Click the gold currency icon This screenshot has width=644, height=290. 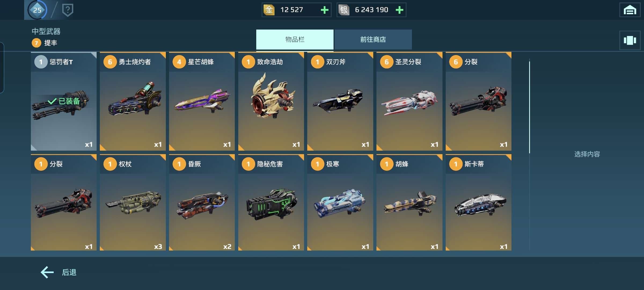(269, 10)
